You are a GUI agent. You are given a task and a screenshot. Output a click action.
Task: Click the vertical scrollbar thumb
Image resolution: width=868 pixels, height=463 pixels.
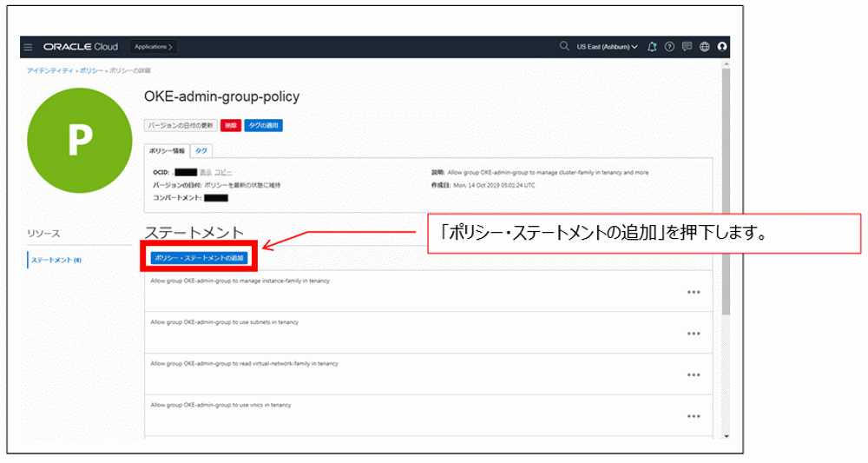pos(726,191)
